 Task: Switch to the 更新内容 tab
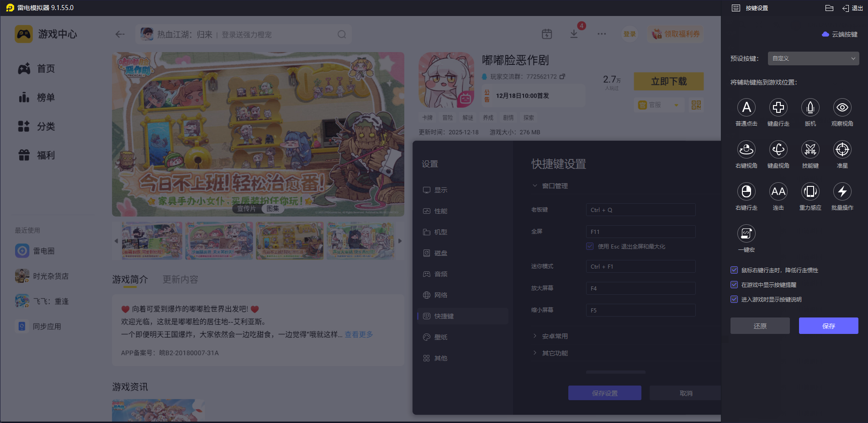pyautogui.click(x=180, y=279)
